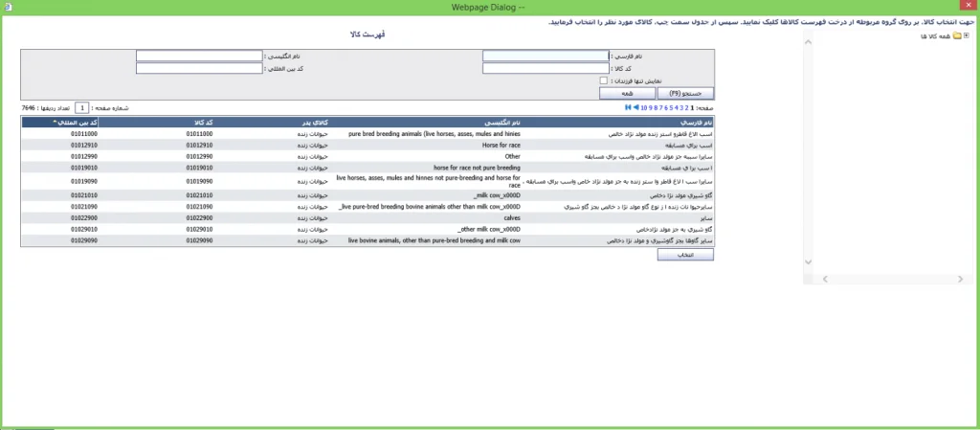This screenshot has width=980, height=430.
Task: Go to page 7 in pagination
Action: [661, 107]
